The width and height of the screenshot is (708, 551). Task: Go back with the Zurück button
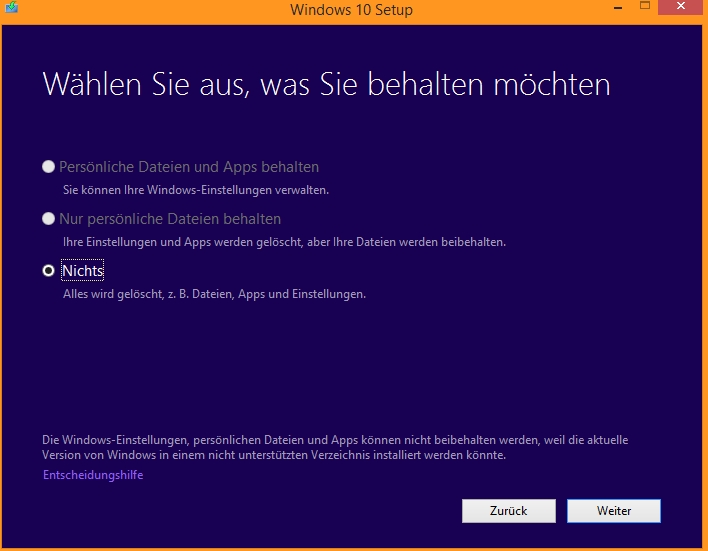pyautogui.click(x=508, y=511)
